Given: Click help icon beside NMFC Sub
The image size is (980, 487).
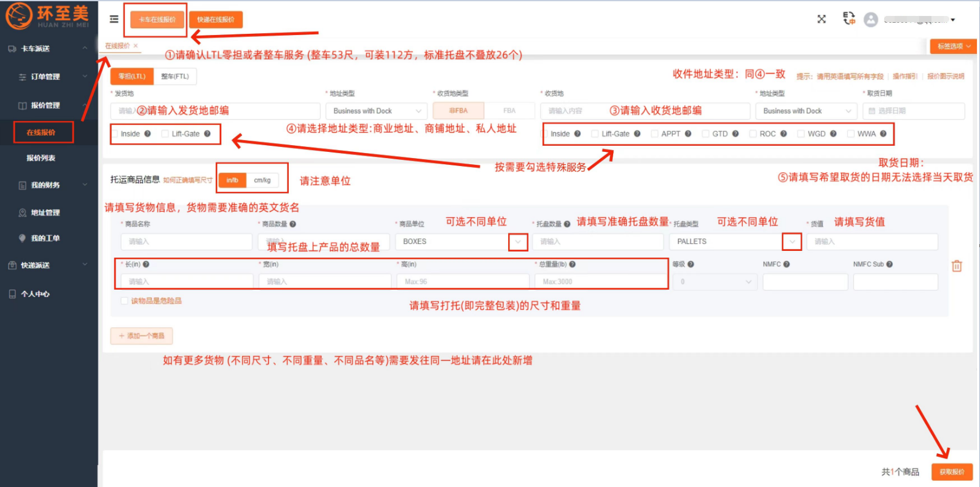Looking at the screenshot, I should pyautogui.click(x=890, y=264).
